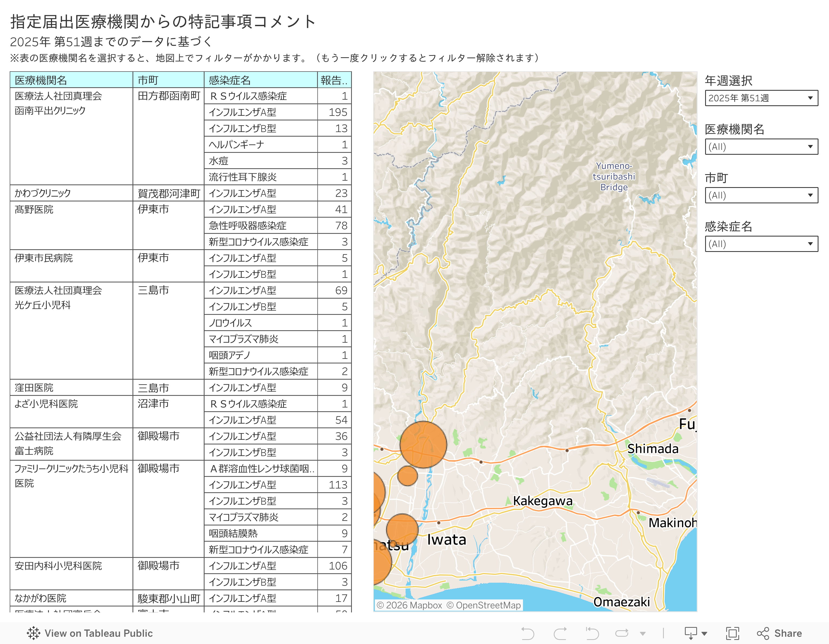Open refresh options dropdown arrow
Viewport: 829px width, 644px height.
tap(643, 633)
